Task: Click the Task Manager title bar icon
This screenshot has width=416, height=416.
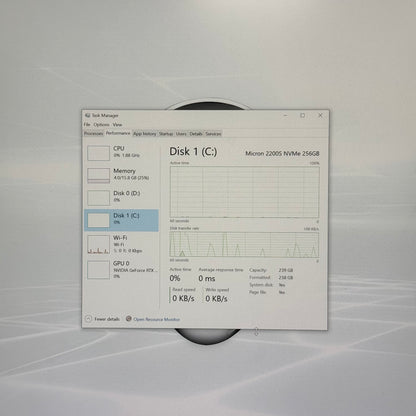Action: pos(88,115)
